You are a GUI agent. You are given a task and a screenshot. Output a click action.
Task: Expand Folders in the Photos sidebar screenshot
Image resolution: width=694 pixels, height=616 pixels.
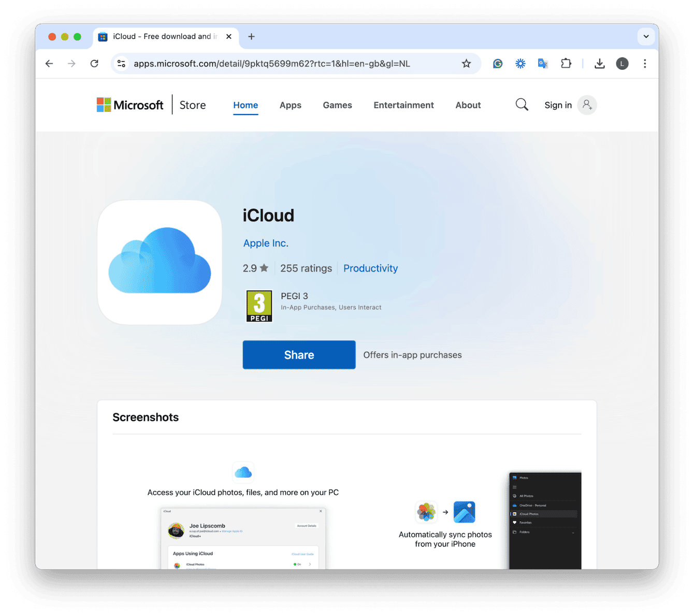(573, 532)
